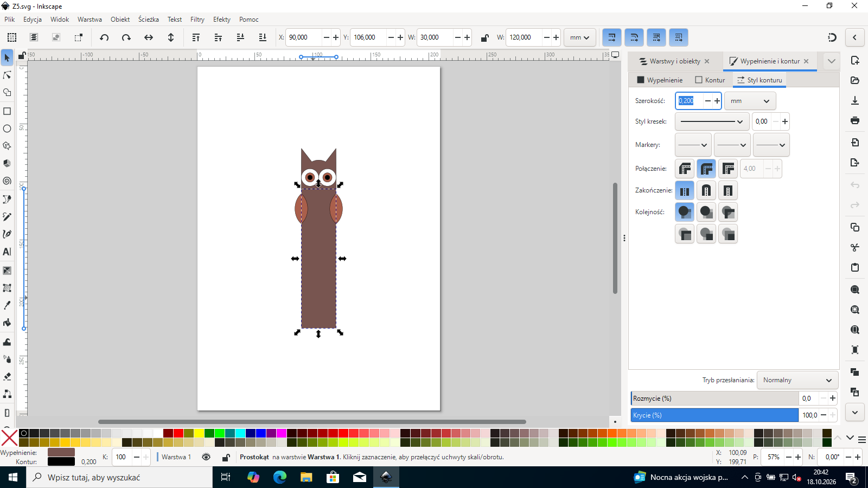Open toolbar units mm dropdown
The image size is (868, 488).
[580, 37]
